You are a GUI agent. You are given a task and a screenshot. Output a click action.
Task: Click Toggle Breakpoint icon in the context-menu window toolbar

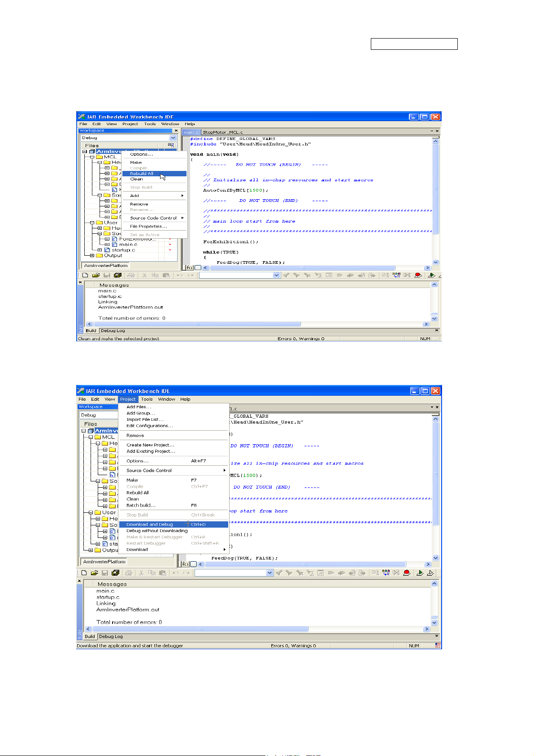pyautogui.click(x=418, y=275)
